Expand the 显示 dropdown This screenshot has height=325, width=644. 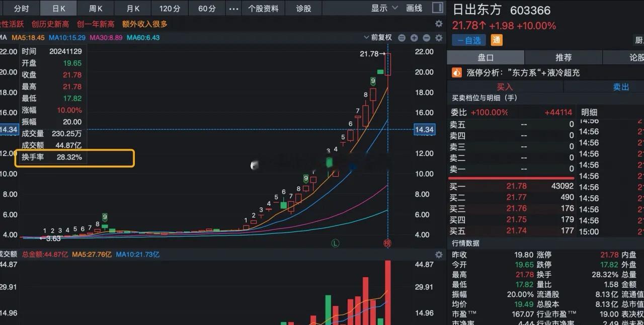point(385,8)
